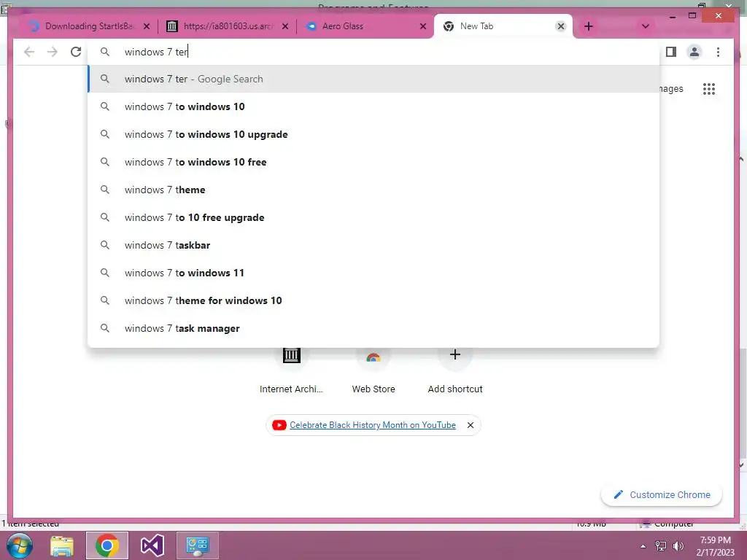Open 'Celebrate Black History Month on YouTube' link
Viewport: 747px width, 560px height.
pyautogui.click(x=373, y=425)
